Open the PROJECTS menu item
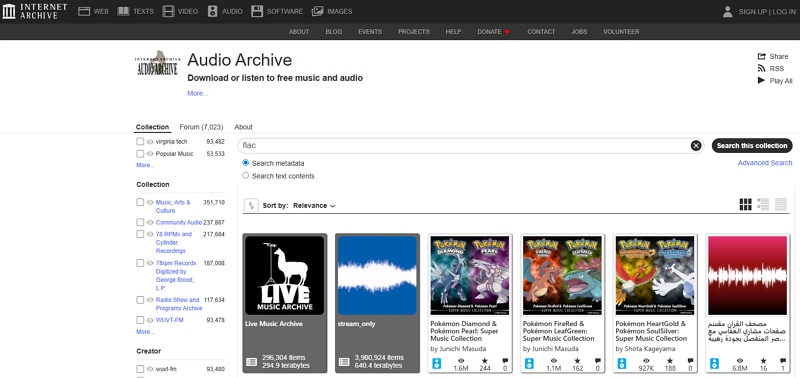 click(x=414, y=32)
